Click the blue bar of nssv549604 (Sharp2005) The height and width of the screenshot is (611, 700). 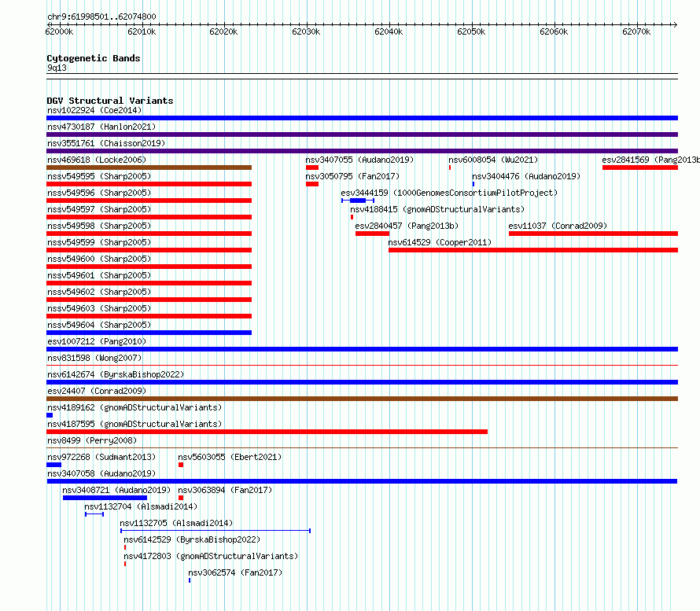pos(149,333)
